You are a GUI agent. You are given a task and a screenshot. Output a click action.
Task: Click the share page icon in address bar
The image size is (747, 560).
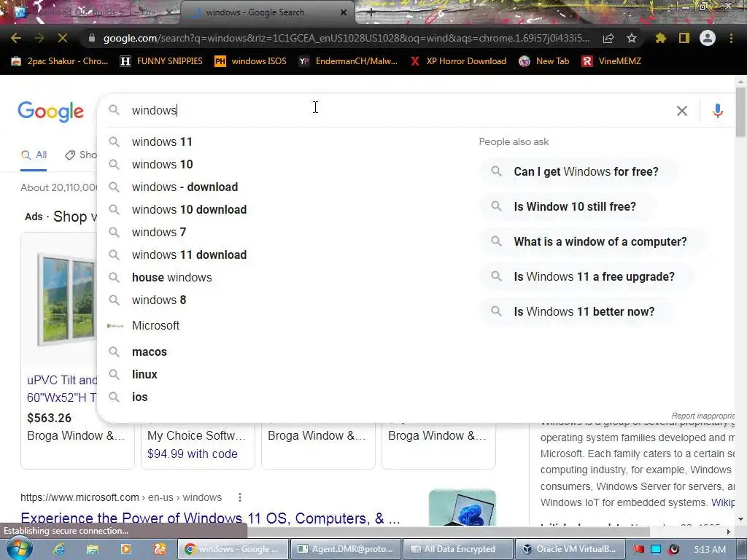[608, 38]
